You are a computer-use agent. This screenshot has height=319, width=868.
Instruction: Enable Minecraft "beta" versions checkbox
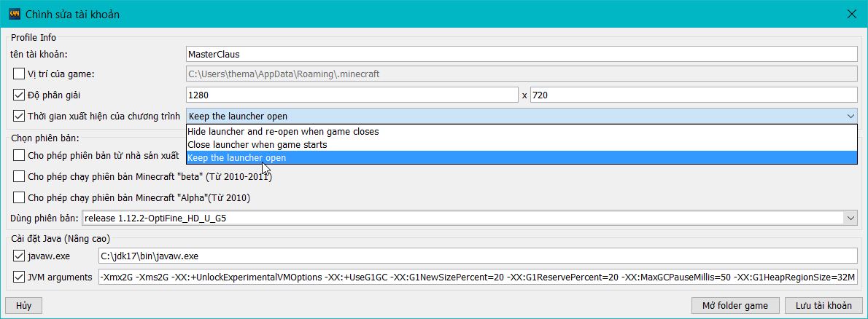19,176
